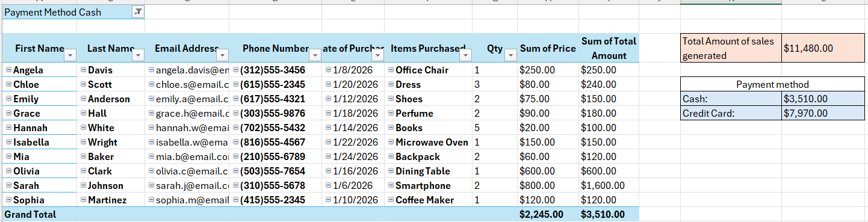Select the $240.00 total for Dress
Screen dimensions: 868x222
[609, 84]
